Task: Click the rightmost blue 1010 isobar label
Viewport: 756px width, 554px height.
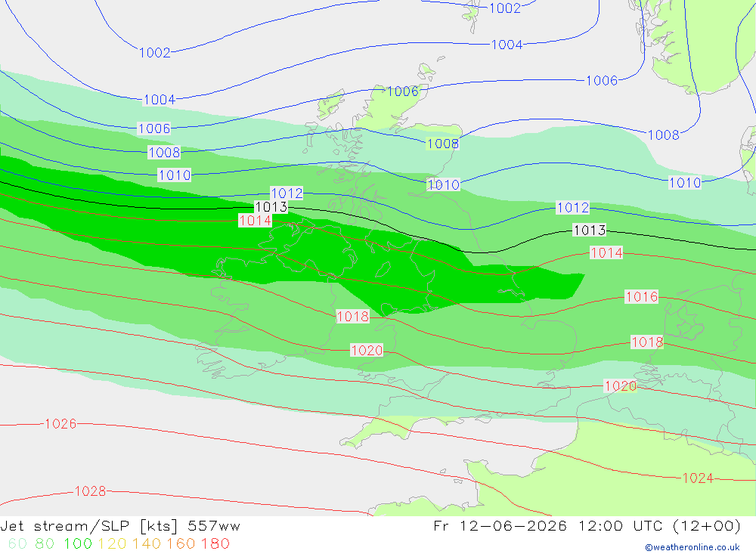Action: 685,183
